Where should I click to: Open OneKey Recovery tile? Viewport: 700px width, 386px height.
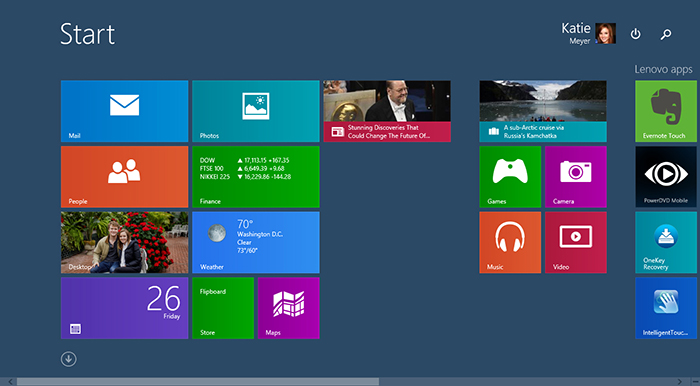(x=666, y=242)
